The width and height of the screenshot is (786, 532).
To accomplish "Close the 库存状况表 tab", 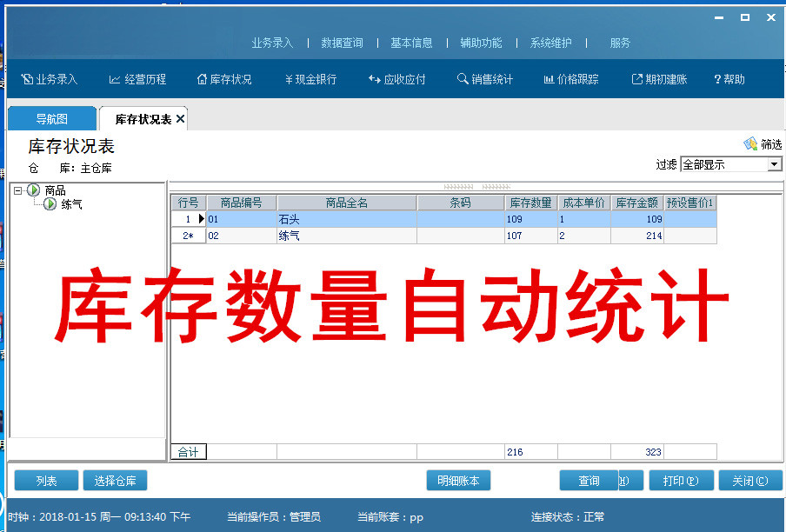I will point(180,119).
